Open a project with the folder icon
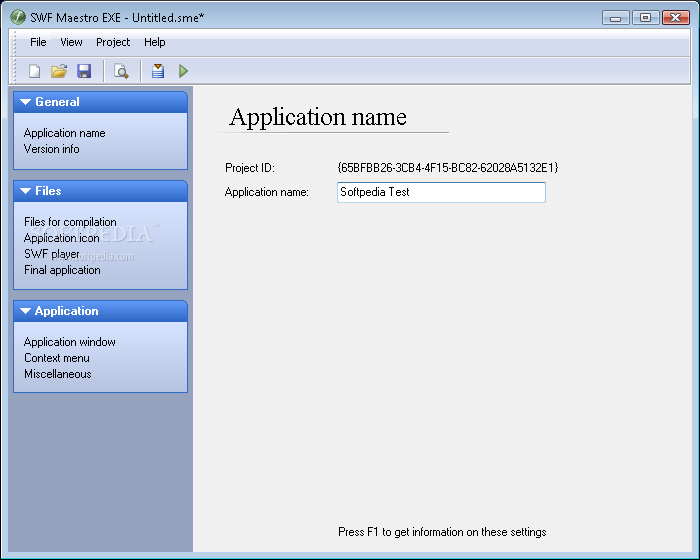 pyautogui.click(x=59, y=71)
